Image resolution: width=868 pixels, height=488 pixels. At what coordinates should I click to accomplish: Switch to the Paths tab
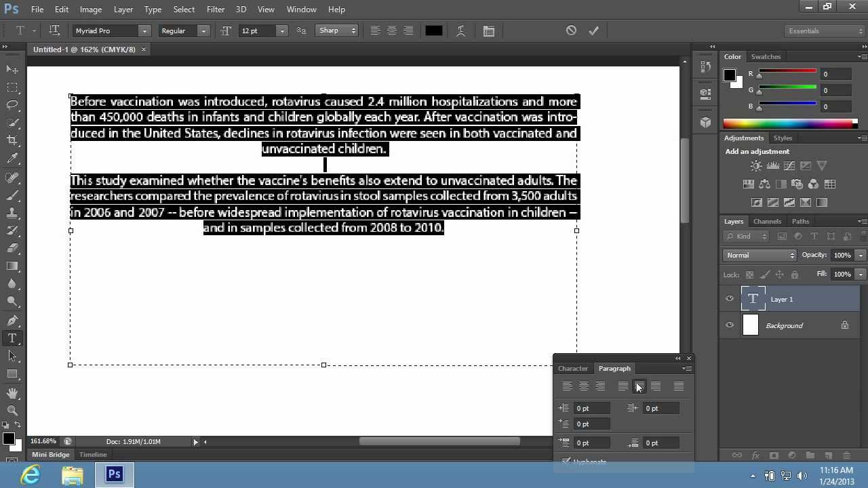pyautogui.click(x=800, y=221)
